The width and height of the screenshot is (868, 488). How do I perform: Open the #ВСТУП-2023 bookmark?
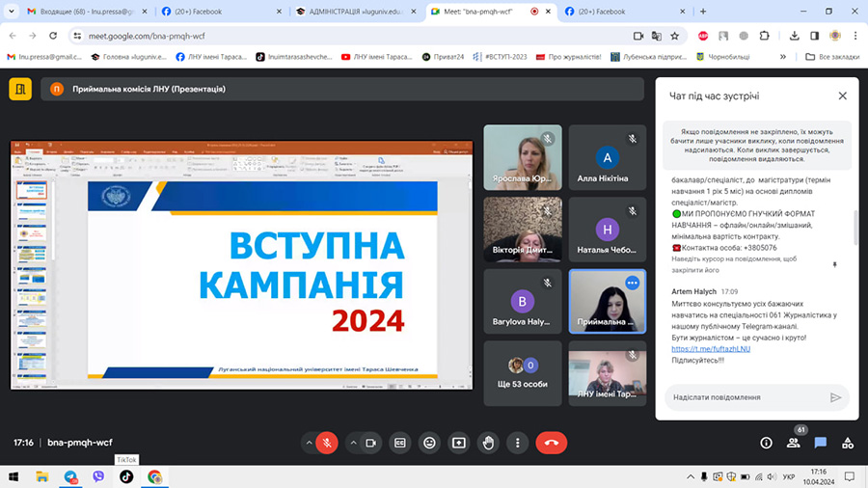click(500, 57)
